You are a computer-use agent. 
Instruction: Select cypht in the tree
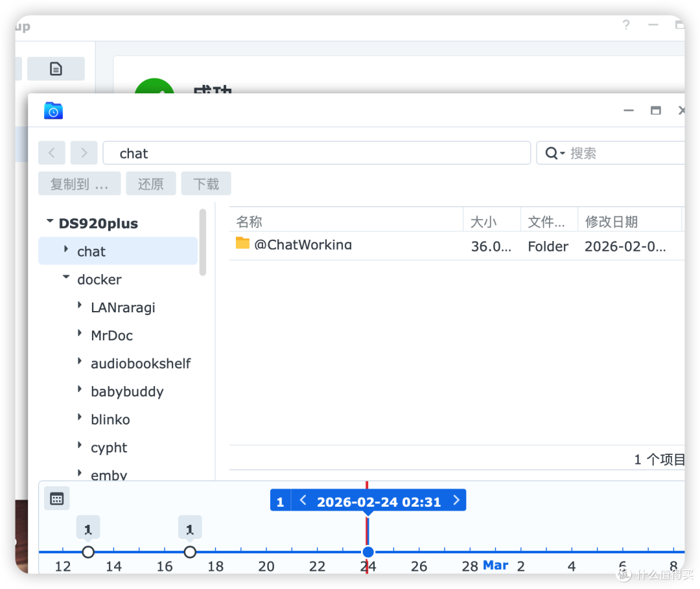109,448
